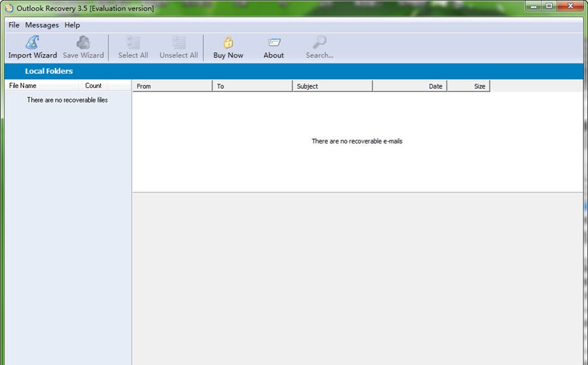This screenshot has width=588, height=365.
Task: Sort by the From column header
Action: [x=172, y=86]
